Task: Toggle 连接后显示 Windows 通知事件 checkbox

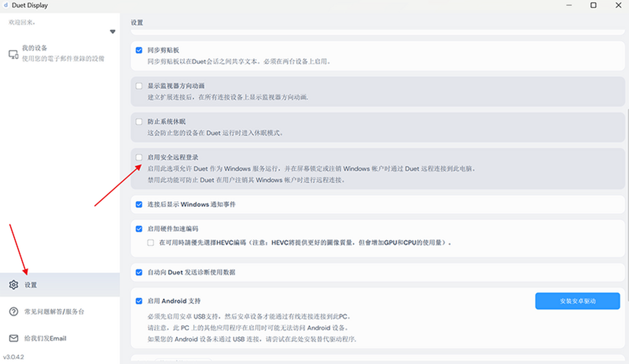Action: pos(139,204)
